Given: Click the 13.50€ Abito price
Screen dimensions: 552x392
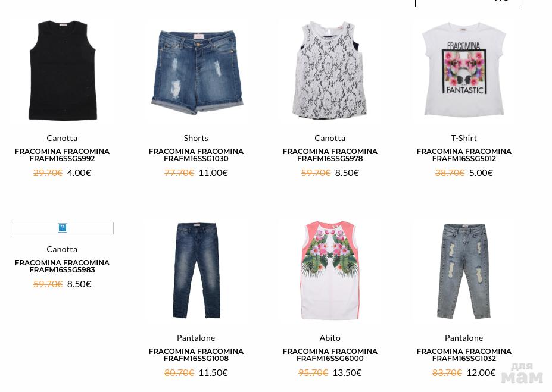Looking at the screenshot, I should coord(347,372).
